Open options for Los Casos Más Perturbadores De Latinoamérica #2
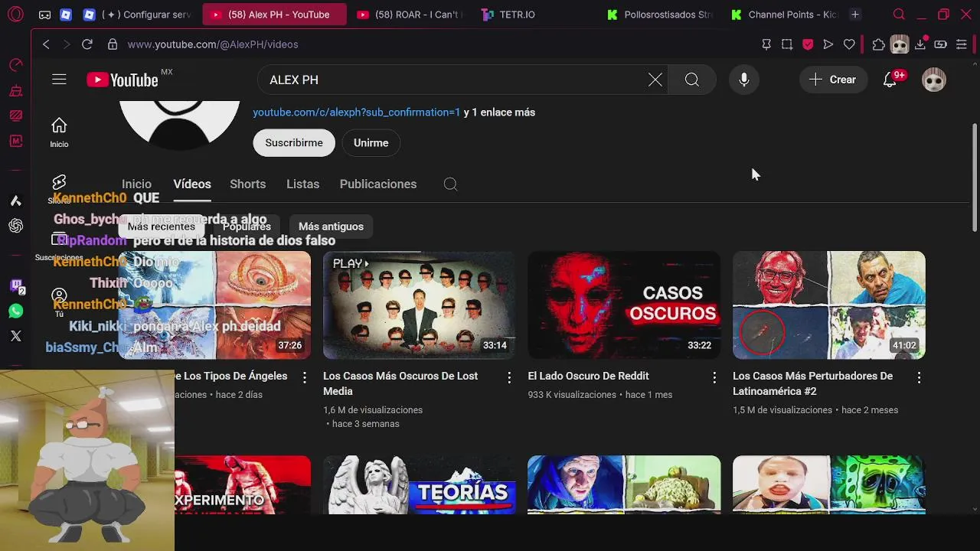Viewport: 980px width, 551px height. pyautogui.click(x=919, y=377)
